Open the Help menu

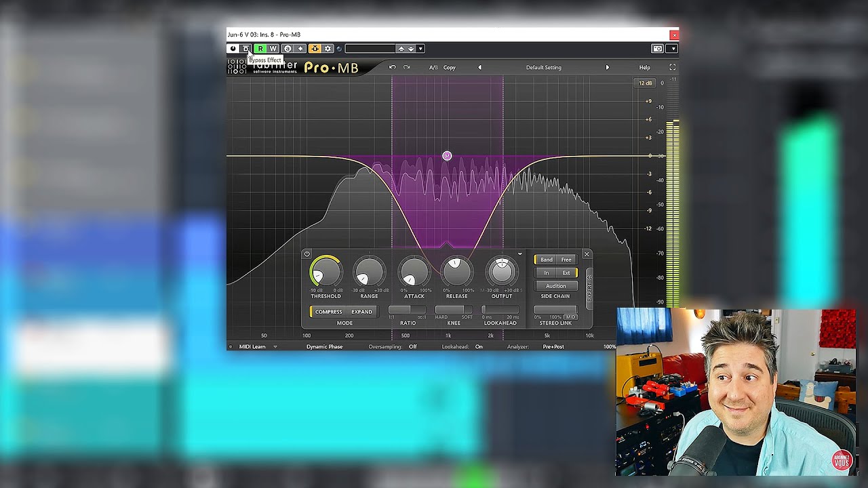point(645,68)
